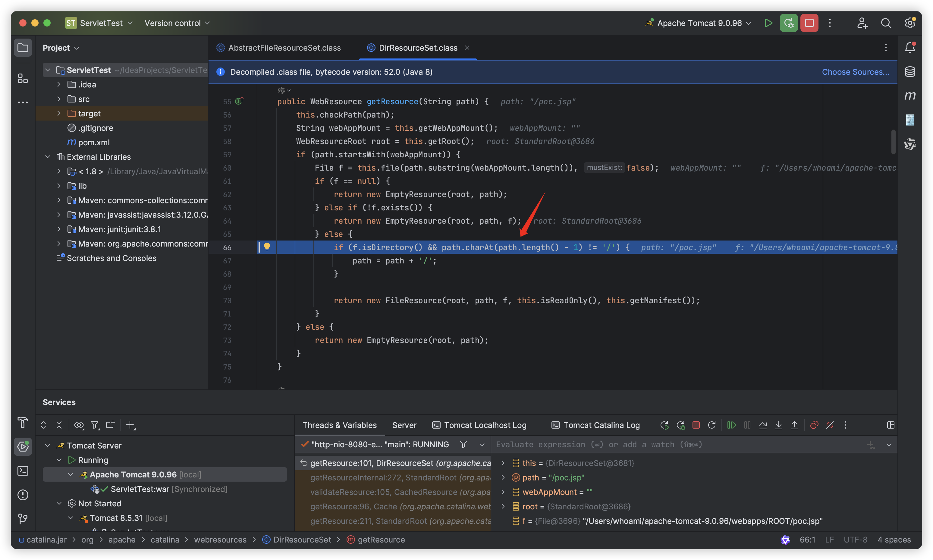The height and width of the screenshot is (560, 933).
Task: Expand all nodes in Services toolbar
Action: (x=43, y=425)
